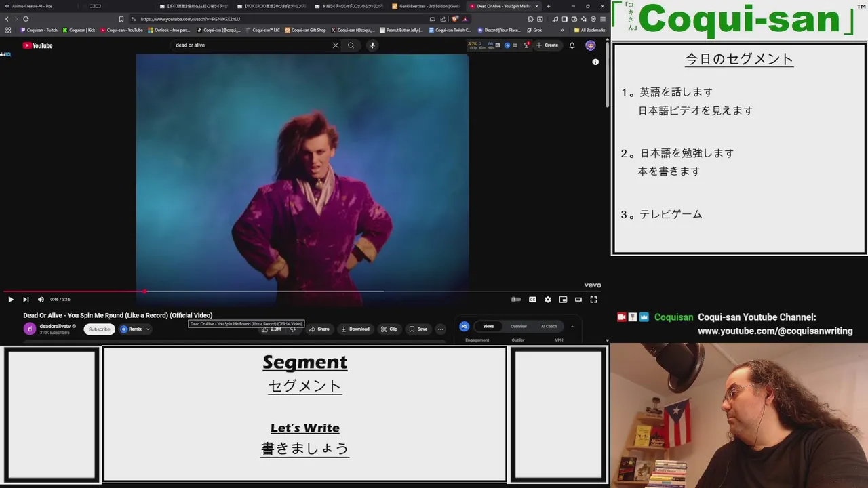Reload the current browser page

pyautogui.click(x=26, y=19)
